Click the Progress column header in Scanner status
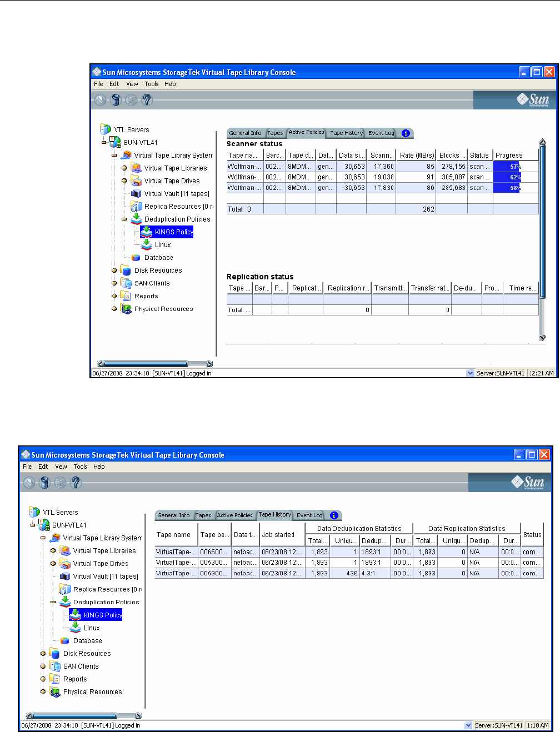This screenshot has height=732, width=560. pos(516,156)
